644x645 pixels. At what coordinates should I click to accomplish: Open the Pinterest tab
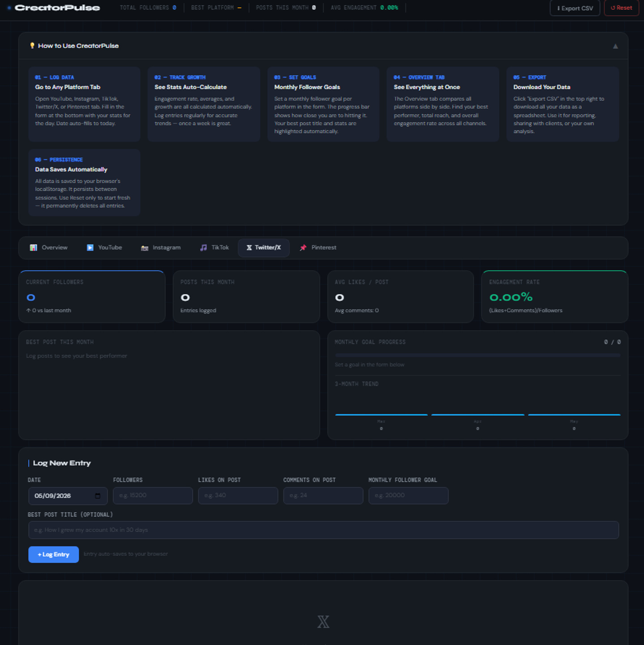pos(318,248)
